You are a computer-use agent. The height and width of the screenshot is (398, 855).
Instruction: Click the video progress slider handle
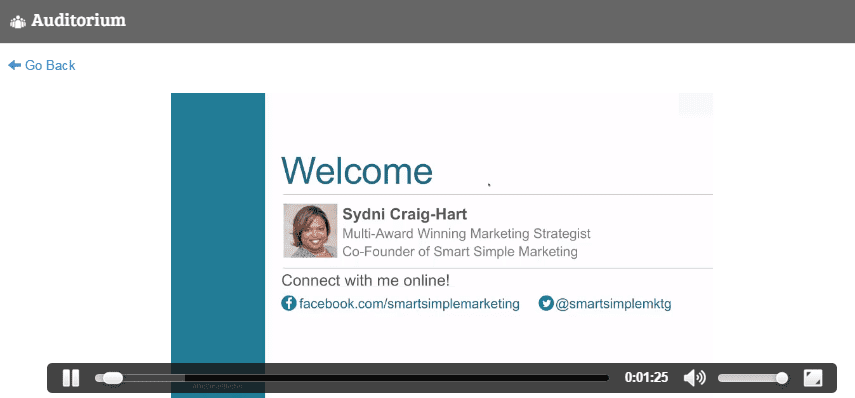[x=112, y=378]
